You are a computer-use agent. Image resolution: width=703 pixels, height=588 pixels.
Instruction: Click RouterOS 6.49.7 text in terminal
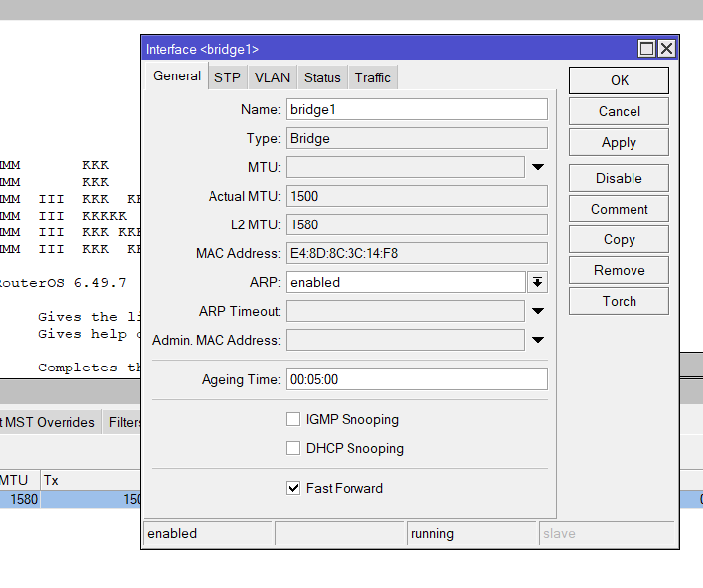[63, 283]
